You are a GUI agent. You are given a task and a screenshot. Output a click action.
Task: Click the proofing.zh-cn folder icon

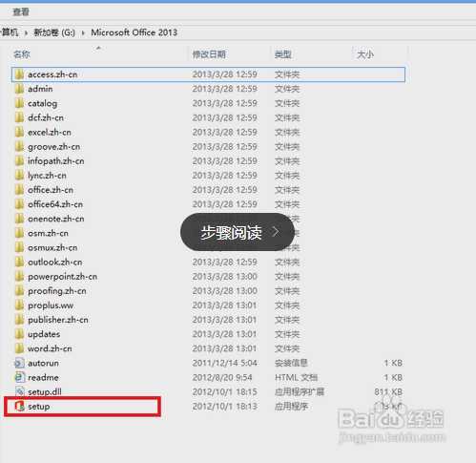[19, 291]
